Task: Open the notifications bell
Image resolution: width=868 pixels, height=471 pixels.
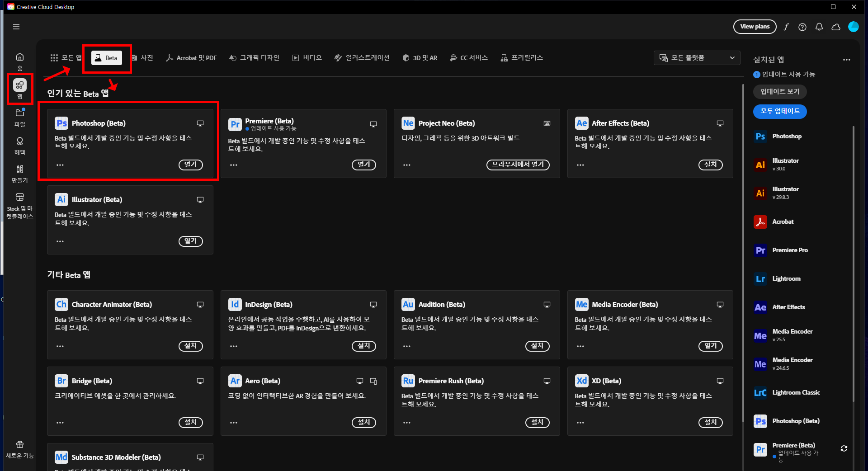Action: (x=819, y=27)
